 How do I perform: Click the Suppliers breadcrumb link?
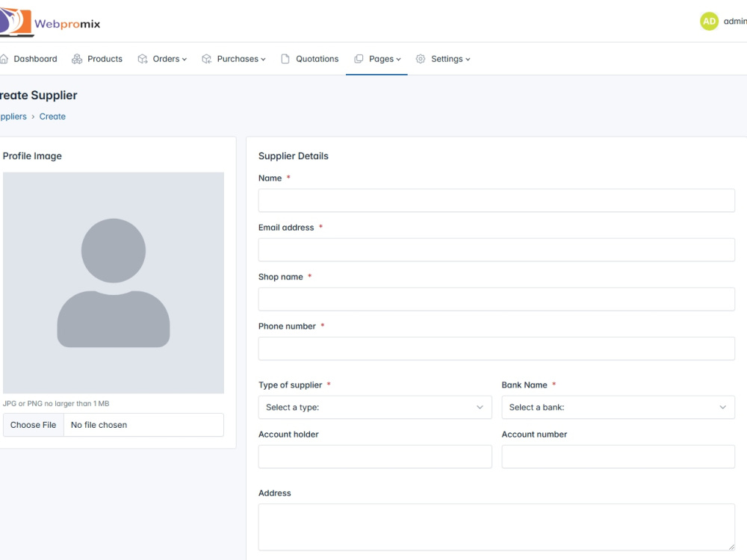[x=13, y=116]
